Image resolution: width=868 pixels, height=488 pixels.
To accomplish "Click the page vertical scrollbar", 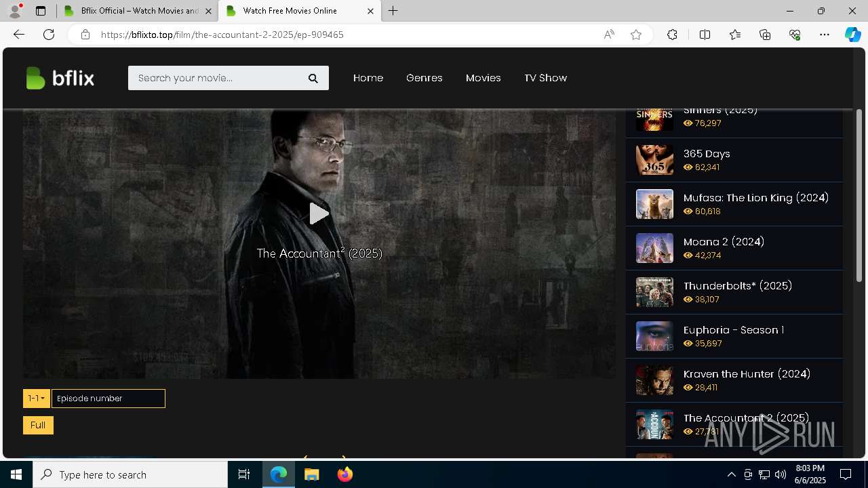I will click(x=859, y=195).
